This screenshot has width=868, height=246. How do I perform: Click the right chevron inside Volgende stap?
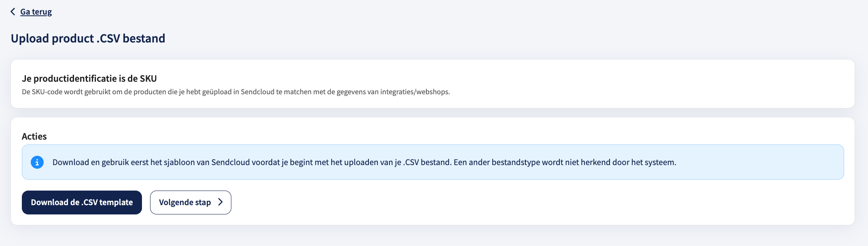(220, 202)
